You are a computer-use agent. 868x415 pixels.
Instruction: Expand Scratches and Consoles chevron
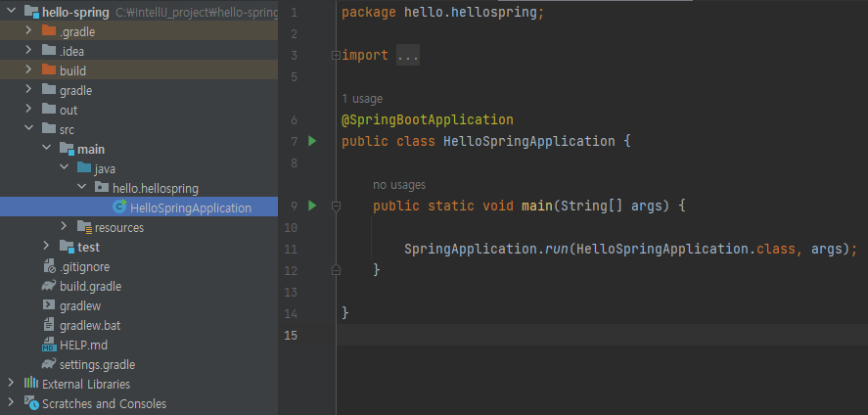11,403
